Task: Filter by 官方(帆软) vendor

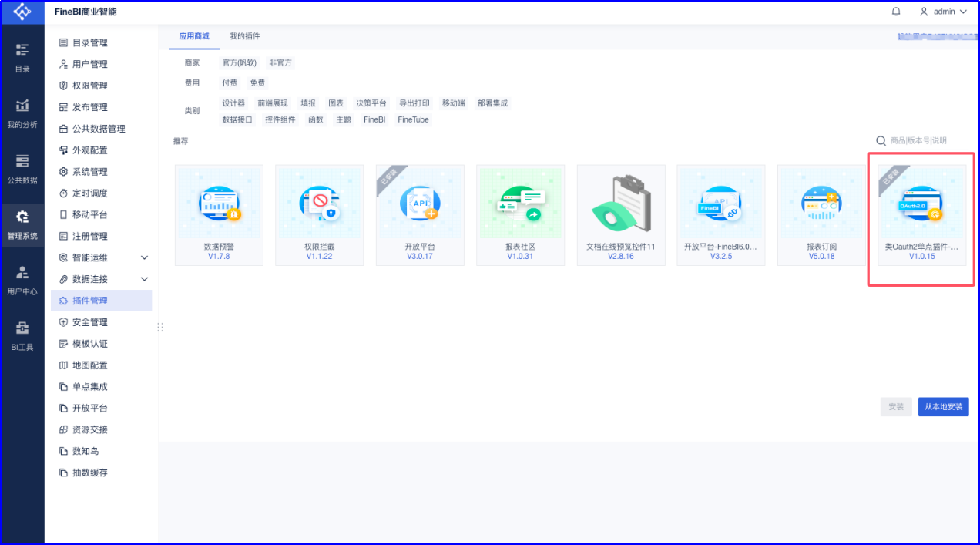Action: tap(240, 62)
